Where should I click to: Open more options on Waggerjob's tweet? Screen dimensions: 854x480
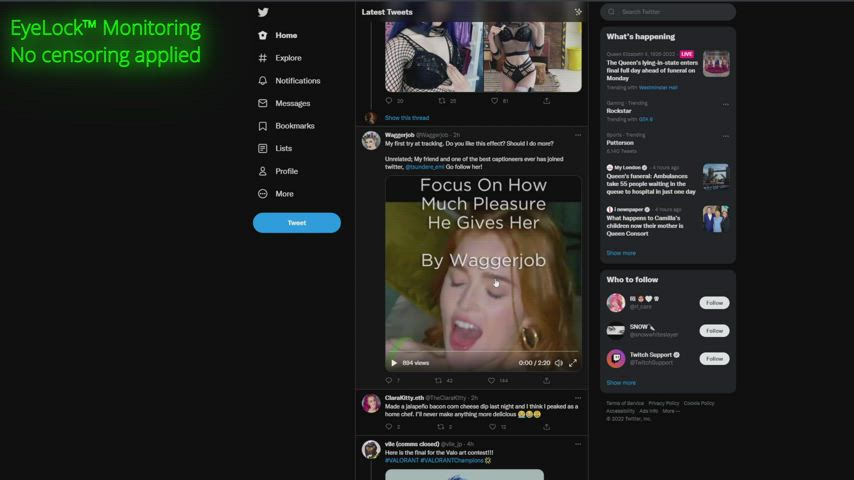pyautogui.click(x=578, y=135)
